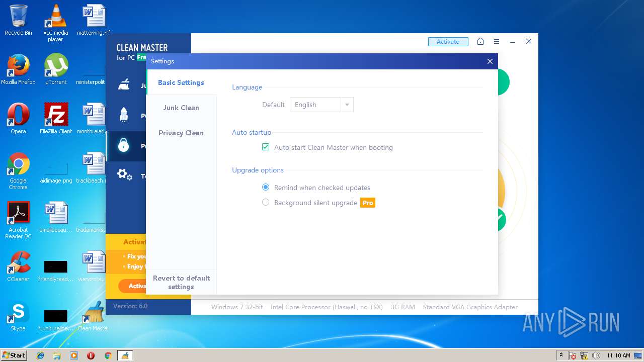Open the PC Boost rocket icon
The width and height of the screenshot is (644, 362).
(124, 115)
